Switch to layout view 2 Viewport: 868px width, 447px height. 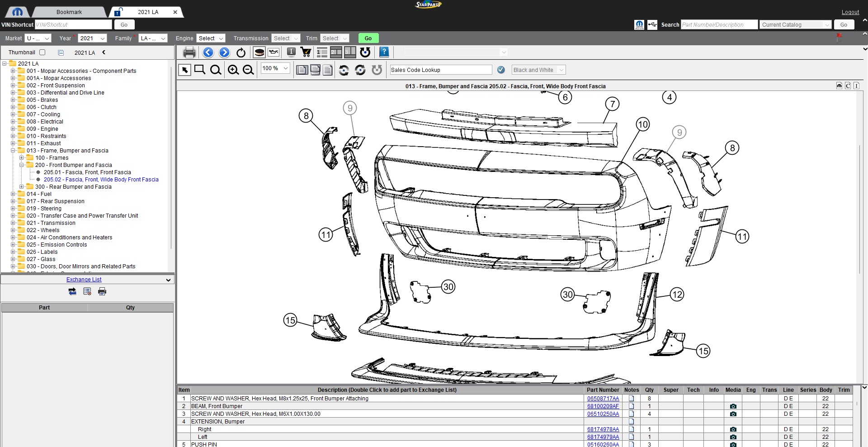(x=336, y=52)
